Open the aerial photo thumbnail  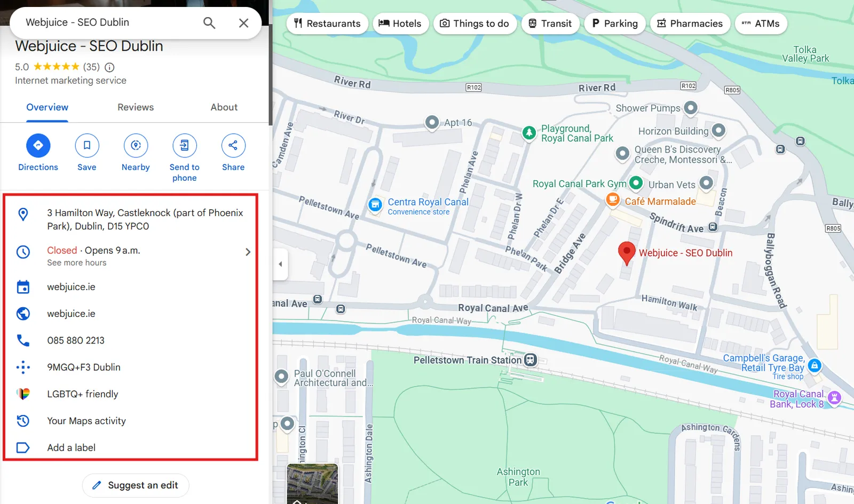click(x=312, y=484)
